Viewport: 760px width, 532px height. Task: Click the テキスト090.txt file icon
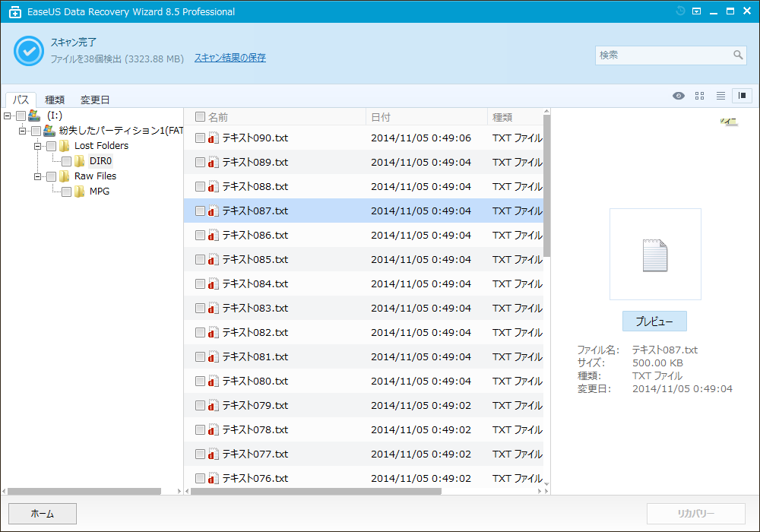[214, 138]
